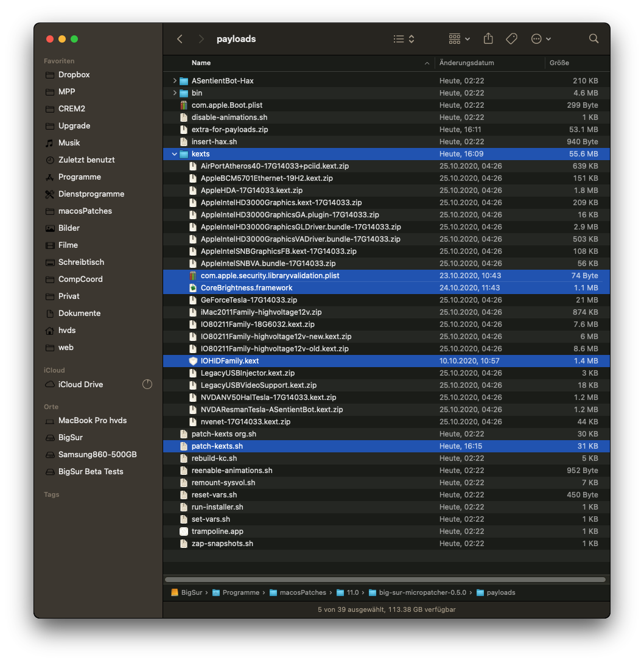The image size is (644, 663).
Task: Click macosPatches in the path bar
Action: pos(298,592)
